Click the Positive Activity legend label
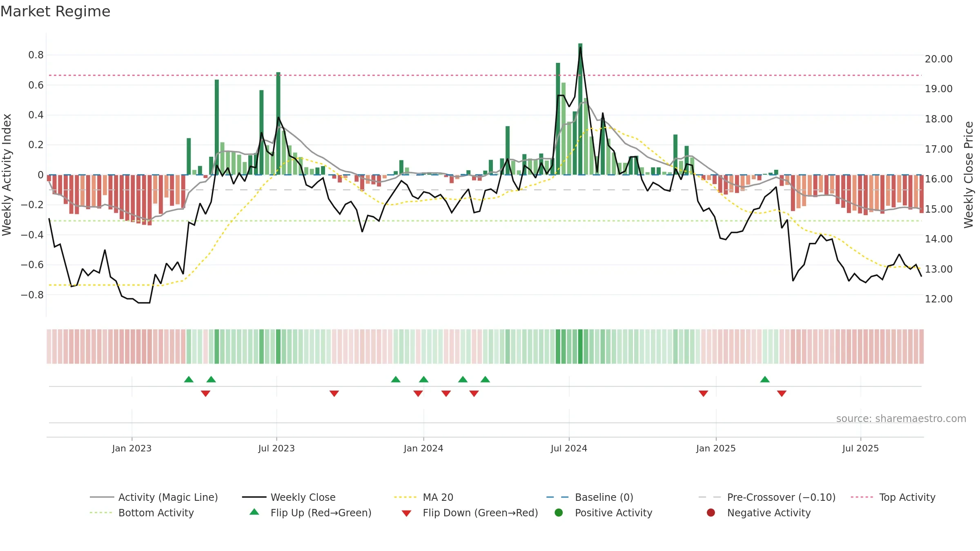 coord(613,513)
